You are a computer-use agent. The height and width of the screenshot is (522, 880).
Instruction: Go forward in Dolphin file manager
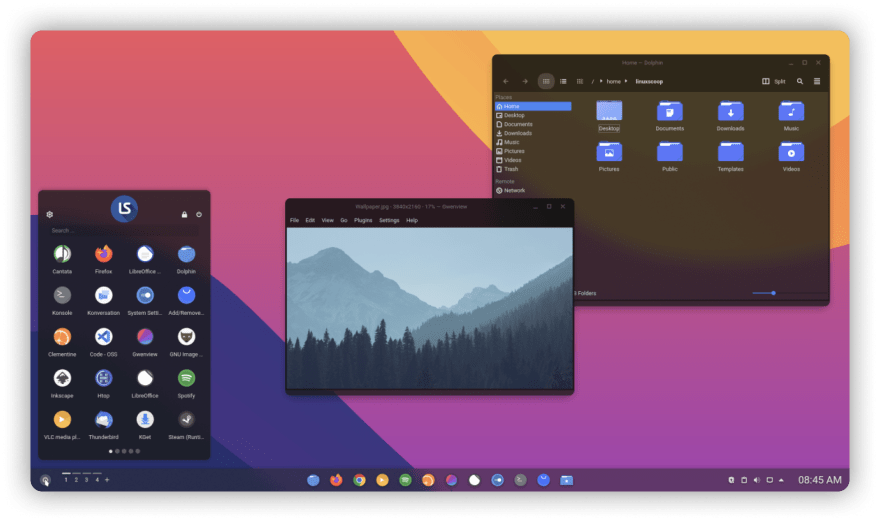pyautogui.click(x=525, y=81)
